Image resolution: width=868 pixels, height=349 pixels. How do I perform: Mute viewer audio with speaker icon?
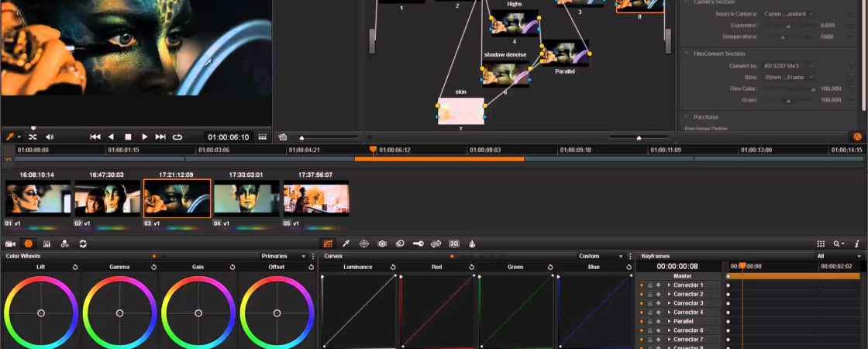(50, 136)
